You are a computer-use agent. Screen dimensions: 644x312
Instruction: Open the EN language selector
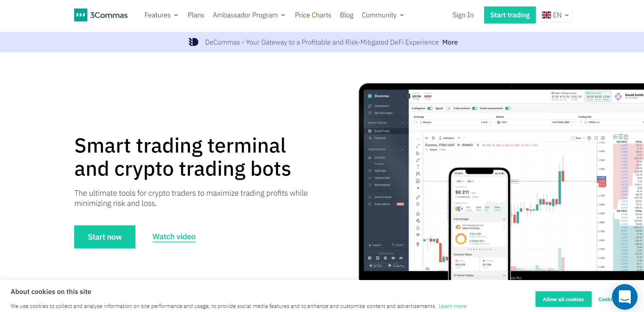(x=556, y=15)
